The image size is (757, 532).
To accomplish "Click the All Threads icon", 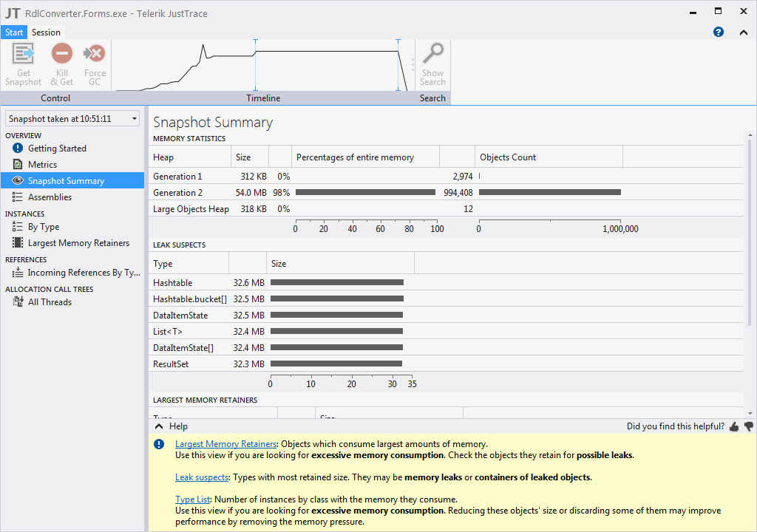I will tap(18, 301).
